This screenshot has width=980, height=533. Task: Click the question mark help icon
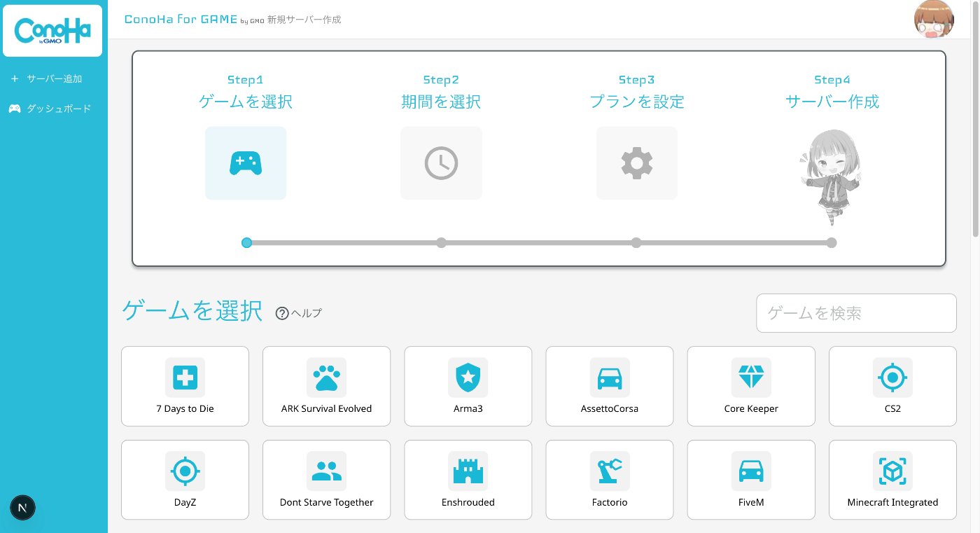[x=282, y=313]
